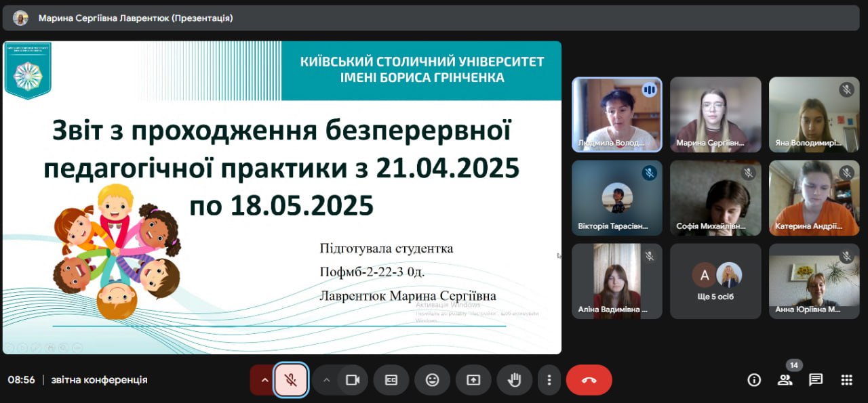Click speaking indicator on Людмила's tile
Screen dimensions: 868x403
[650, 89]
